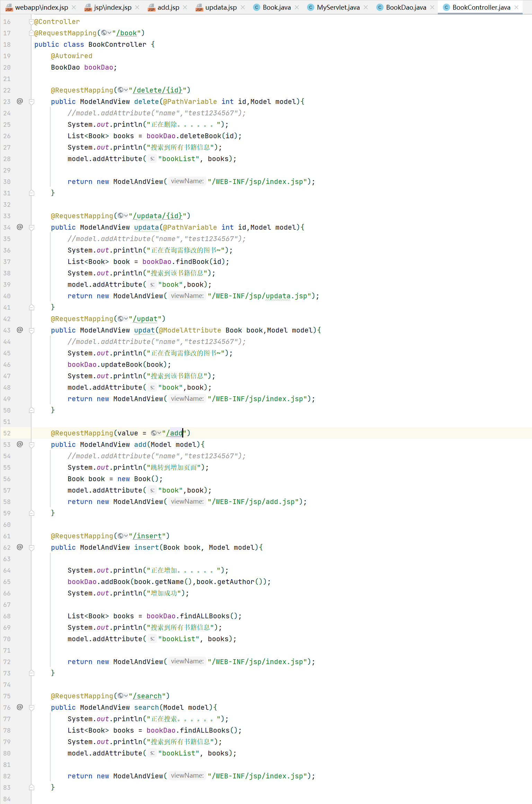This screenshot has width=532, height=804.
Task: Collapse the delete method fold marker
Action: tap(32, 101)
